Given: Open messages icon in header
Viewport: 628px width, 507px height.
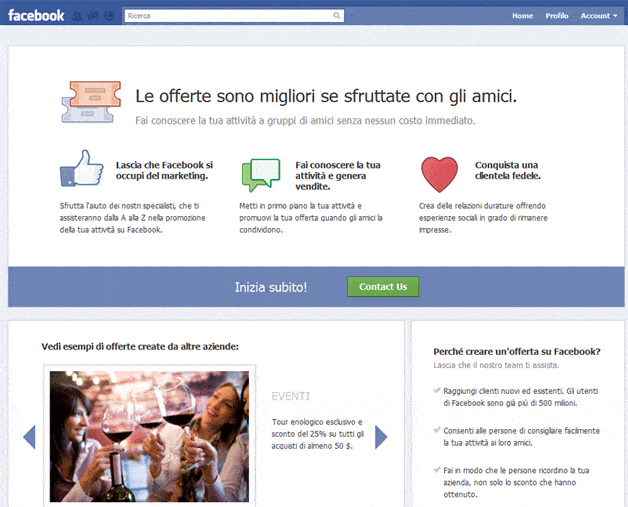Looking at the screenshot, I should pyautogui.click(x=93, y=16).
